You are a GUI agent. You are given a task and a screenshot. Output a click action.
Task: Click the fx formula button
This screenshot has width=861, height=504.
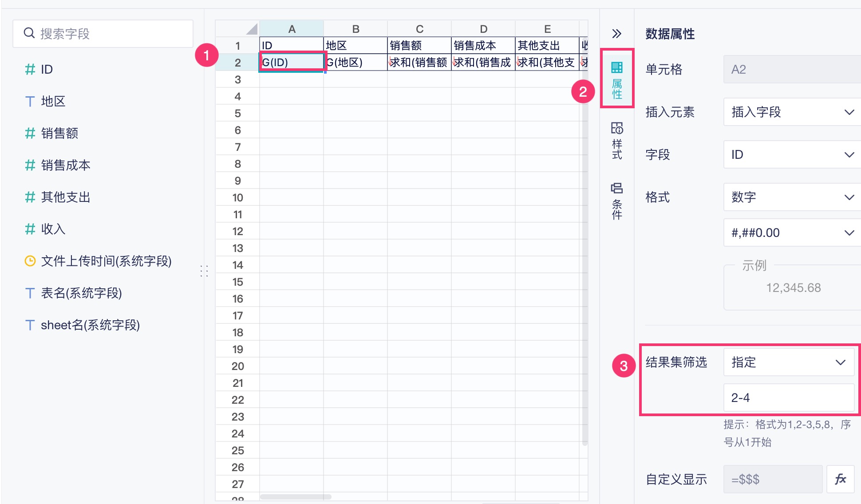coord(840,479)
